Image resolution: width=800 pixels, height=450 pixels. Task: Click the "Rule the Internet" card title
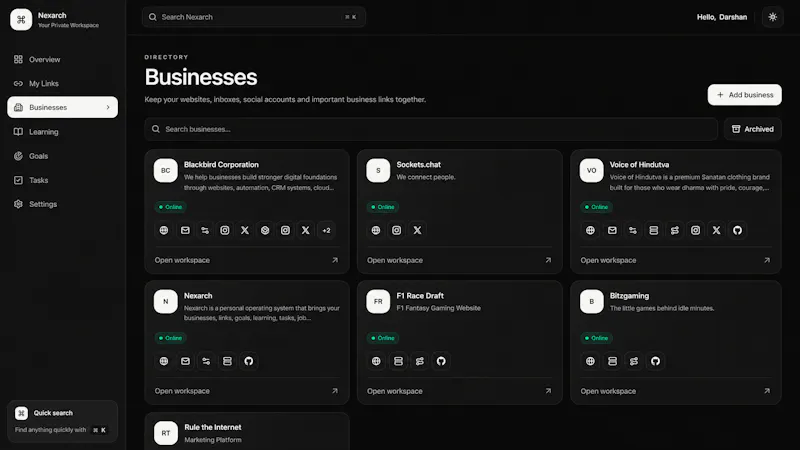(x=213, y=427)
